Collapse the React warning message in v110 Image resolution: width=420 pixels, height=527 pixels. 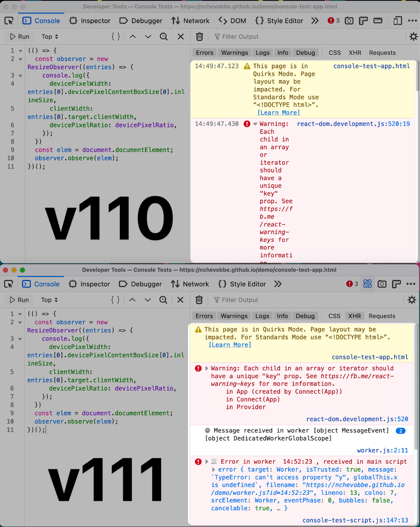pyautogui.click(x=255, y=124)
